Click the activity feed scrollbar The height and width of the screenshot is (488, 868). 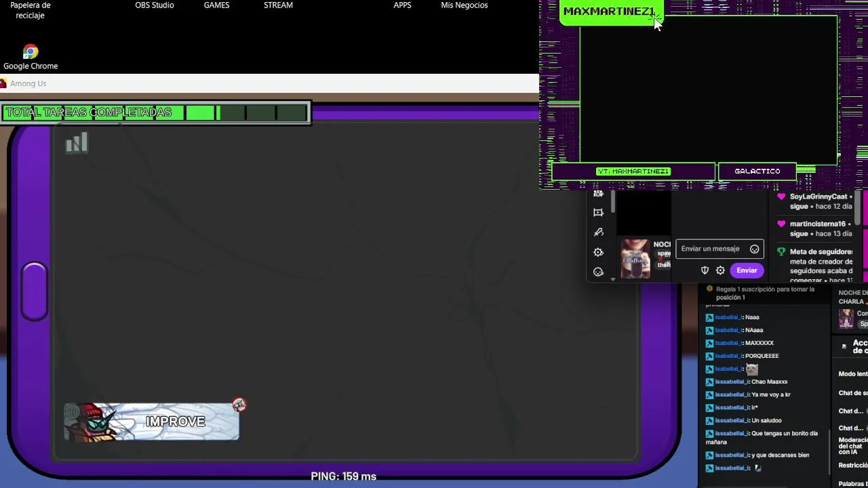857,209
